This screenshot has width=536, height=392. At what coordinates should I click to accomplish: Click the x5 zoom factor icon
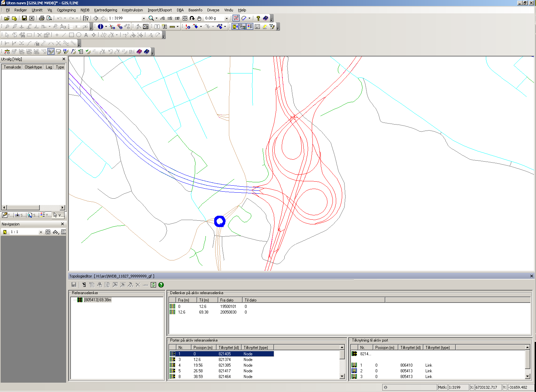point(177,18)
